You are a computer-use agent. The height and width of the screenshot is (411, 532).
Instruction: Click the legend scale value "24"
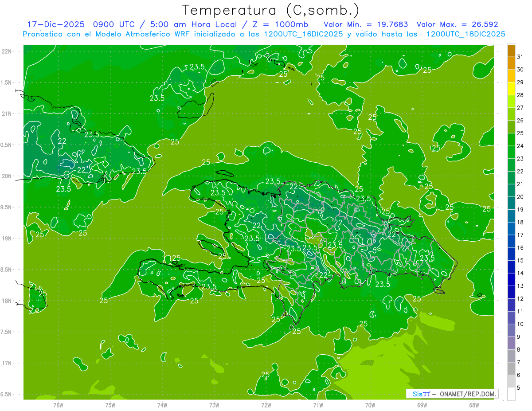pos(520,146)
